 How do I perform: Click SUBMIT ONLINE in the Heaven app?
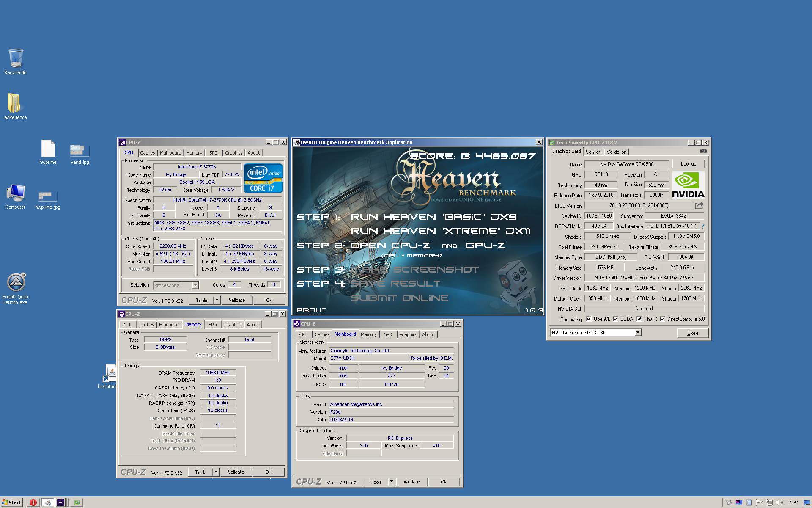tap(400, 298)
